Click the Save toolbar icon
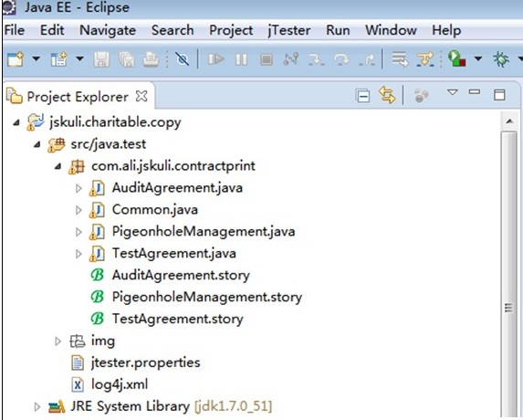The image size is (523, 420). 101,59
